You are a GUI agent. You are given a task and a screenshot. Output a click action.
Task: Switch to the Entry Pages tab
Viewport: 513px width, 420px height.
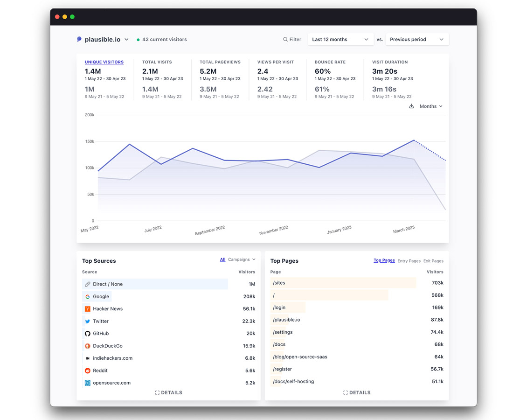[409, 261]
